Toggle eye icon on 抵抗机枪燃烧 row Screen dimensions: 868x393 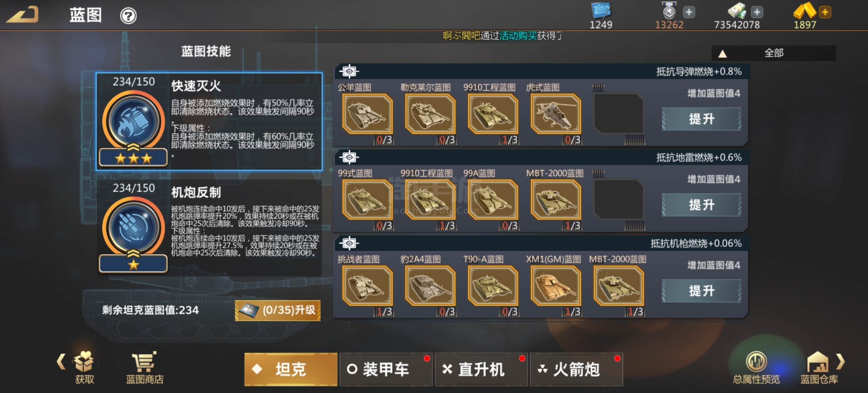point(349,243)
